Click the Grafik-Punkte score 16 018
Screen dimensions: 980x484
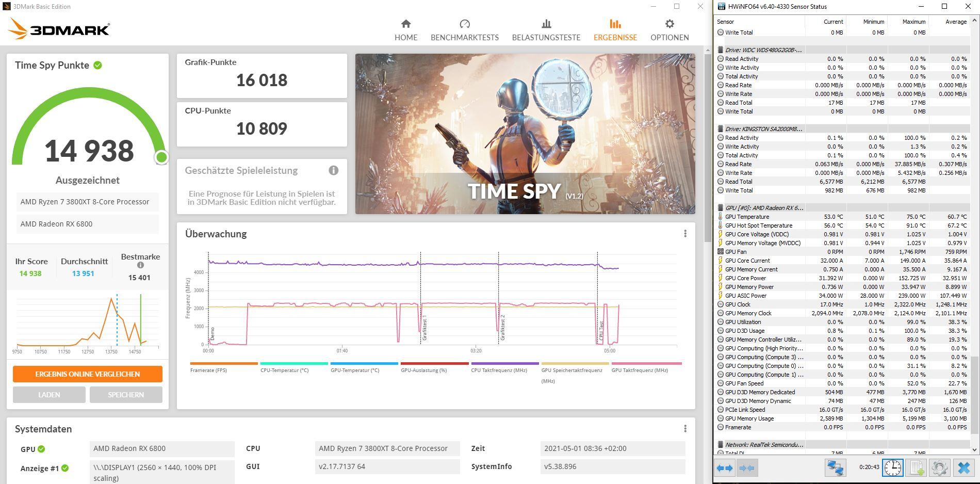[262, 80]
